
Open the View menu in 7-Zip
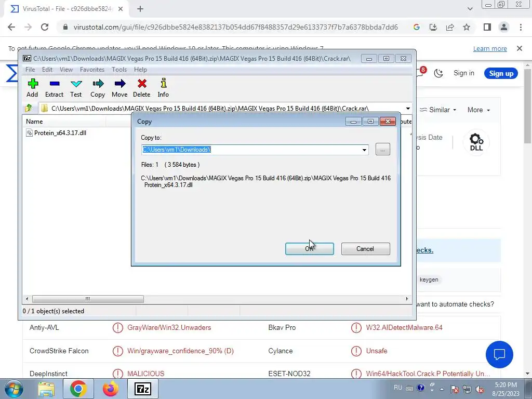tap(66, 70)
